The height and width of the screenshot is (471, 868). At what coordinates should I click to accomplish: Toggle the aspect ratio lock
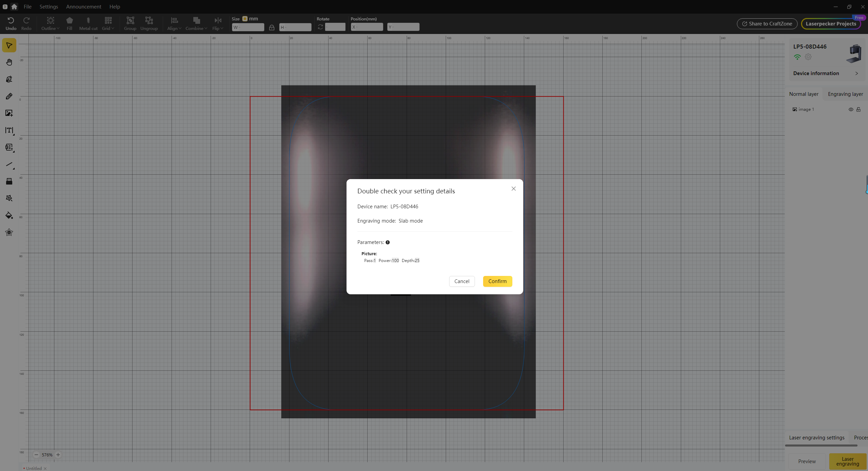coord(272,28)
